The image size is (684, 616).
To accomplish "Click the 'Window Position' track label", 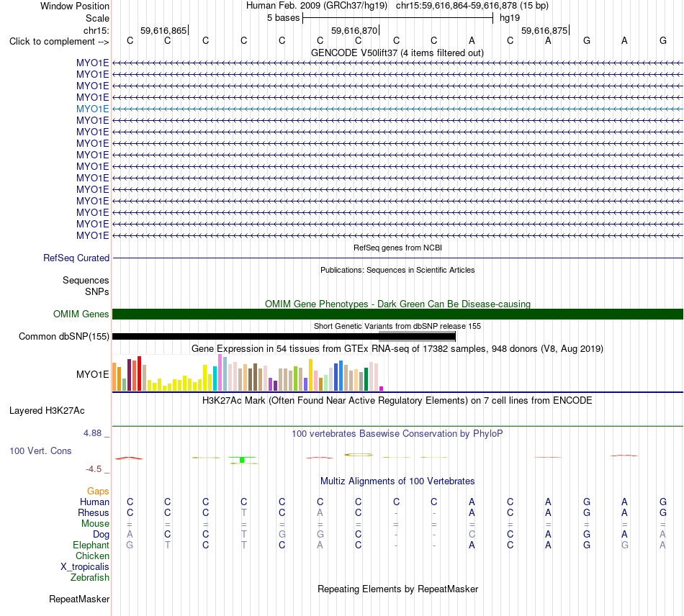I will (x=75, y=6).
